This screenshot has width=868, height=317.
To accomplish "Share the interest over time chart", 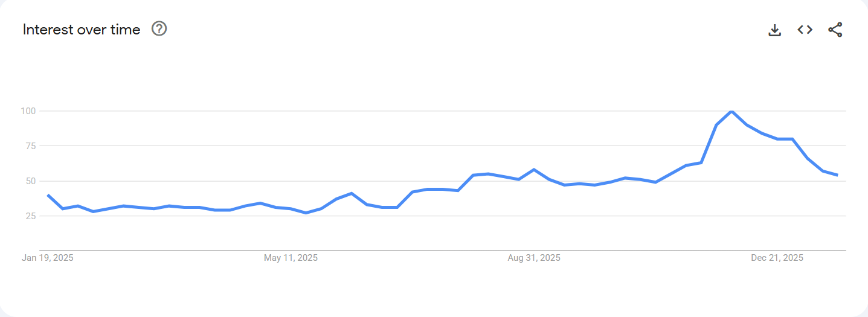I will 835,30.
